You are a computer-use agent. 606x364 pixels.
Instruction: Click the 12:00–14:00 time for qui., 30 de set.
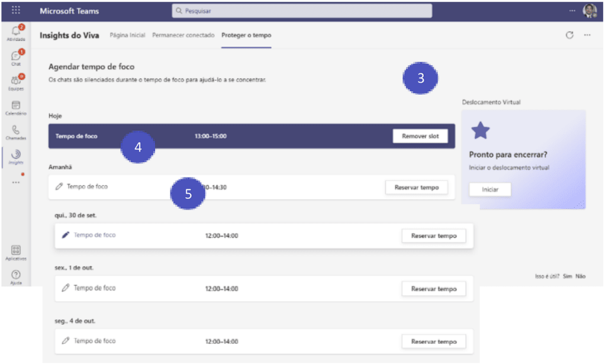pyautogui.click(x=221, y=236)
